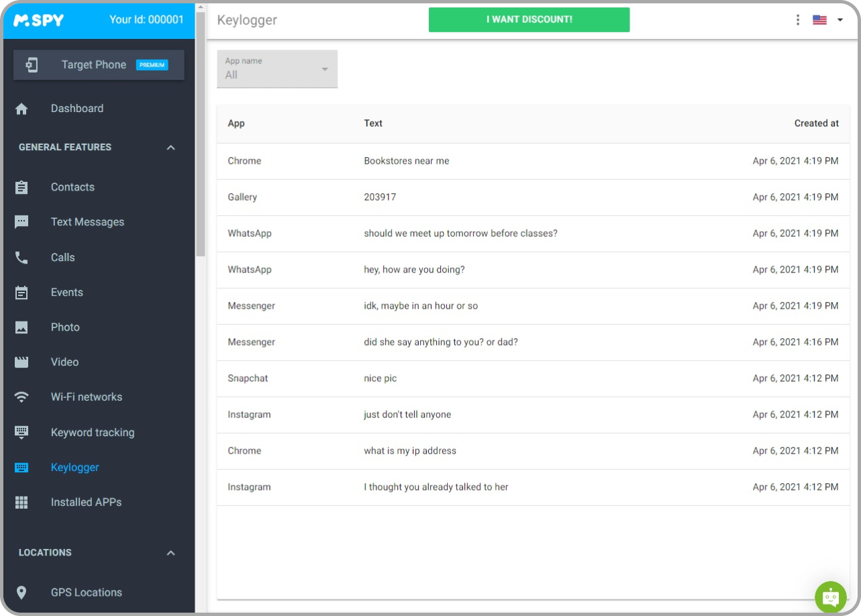This screenshot has width=861, height=616.
Task: Click the App column header
Action: [236, 123]
